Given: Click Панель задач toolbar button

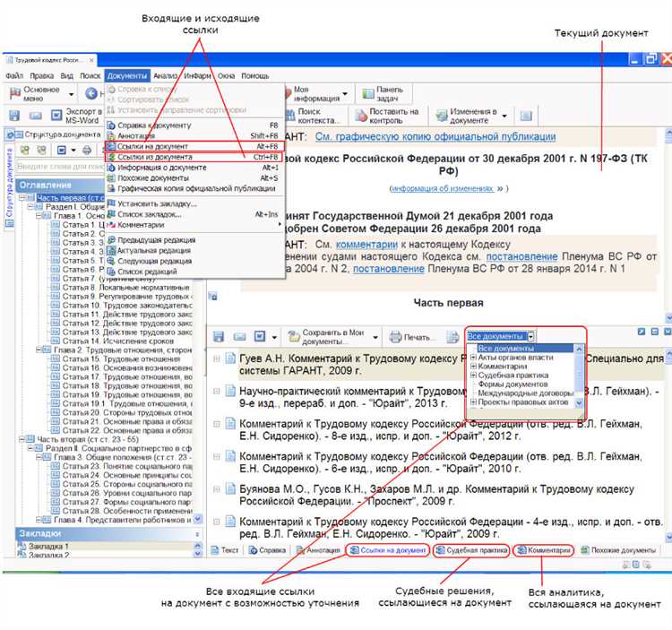Looking at the screenshot, I should (x=383, y=94).
